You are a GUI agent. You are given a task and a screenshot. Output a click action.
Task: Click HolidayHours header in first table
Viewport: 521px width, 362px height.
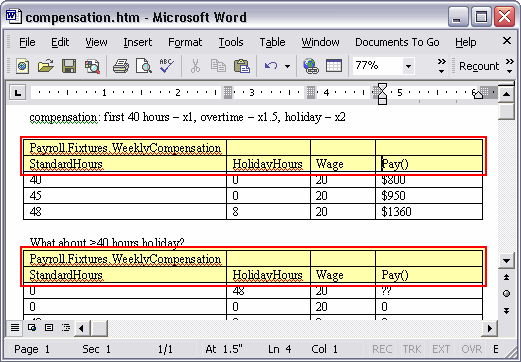tap(267, 164)
